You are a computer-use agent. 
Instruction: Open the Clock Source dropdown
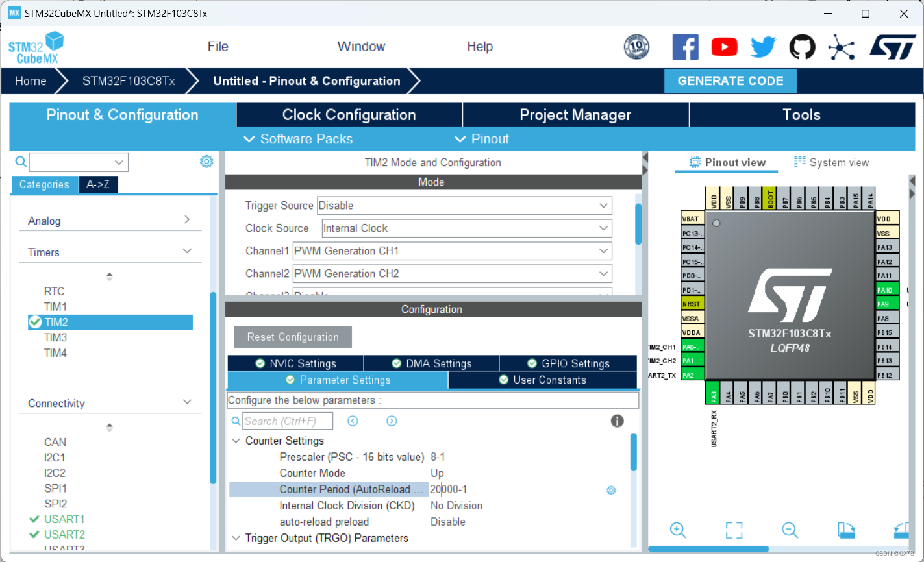(x=467, y=228)
